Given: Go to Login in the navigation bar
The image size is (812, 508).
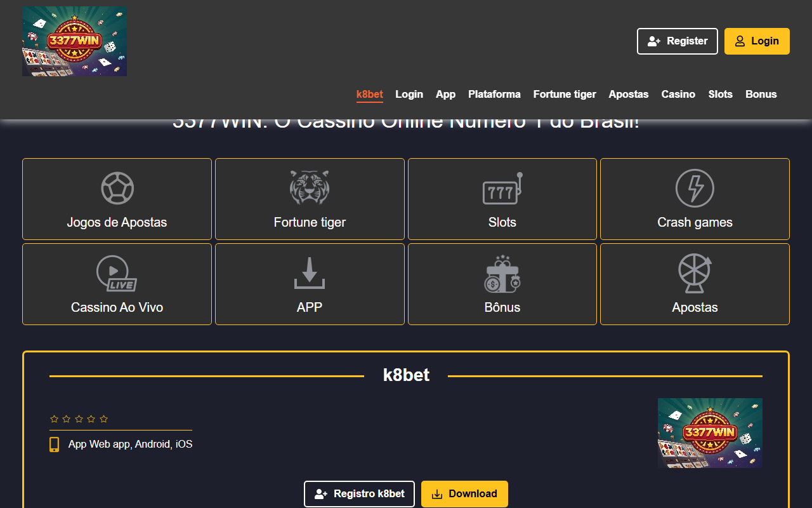Looking at the screenshot, I should (x=409, y=94).
